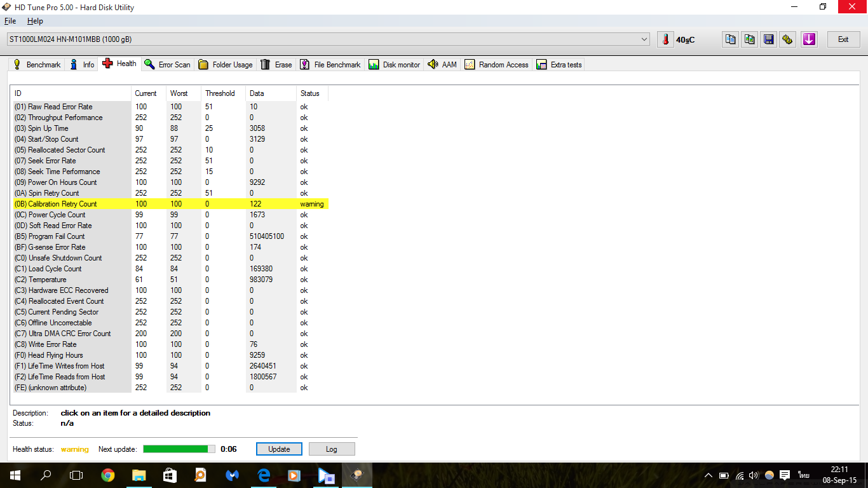Open the Erase tab
868x488 pixels.
tap(276, 64)
